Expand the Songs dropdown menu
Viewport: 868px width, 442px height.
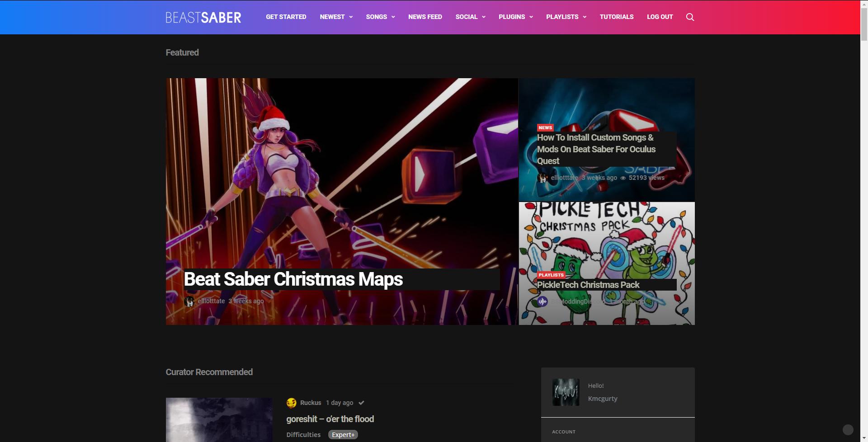(x=380, y=17)
